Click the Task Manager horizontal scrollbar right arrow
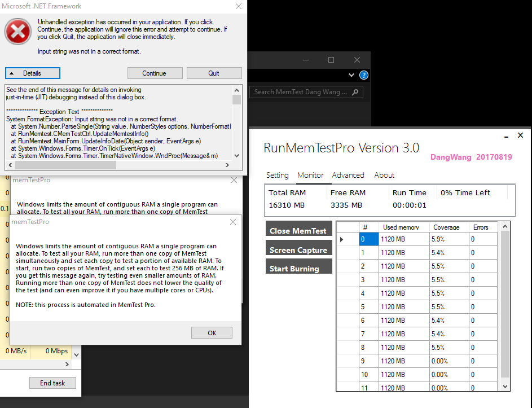 pyautogui.click(x=67, y=364)
